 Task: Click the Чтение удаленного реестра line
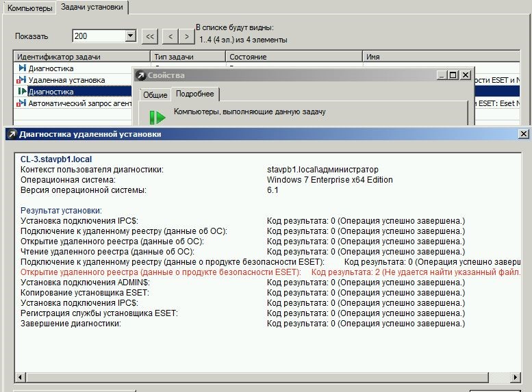point(242,252)
